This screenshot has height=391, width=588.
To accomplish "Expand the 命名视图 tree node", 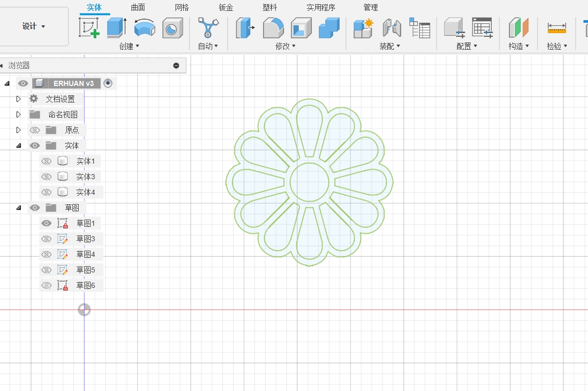I will tap(18, 114).
